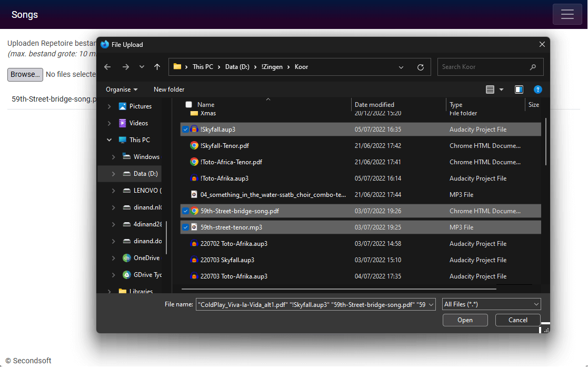
Task: Click the Open button
Action: pos(465,320)
